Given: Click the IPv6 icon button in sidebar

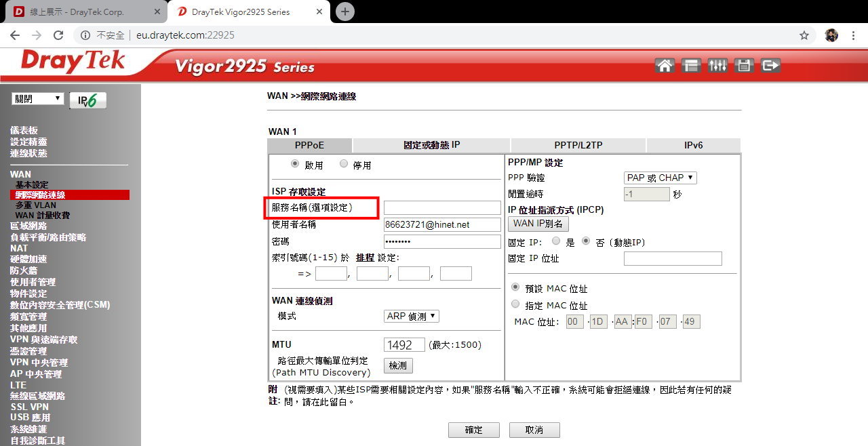Looking at the screenshot, I should click(x=87, y=100).
